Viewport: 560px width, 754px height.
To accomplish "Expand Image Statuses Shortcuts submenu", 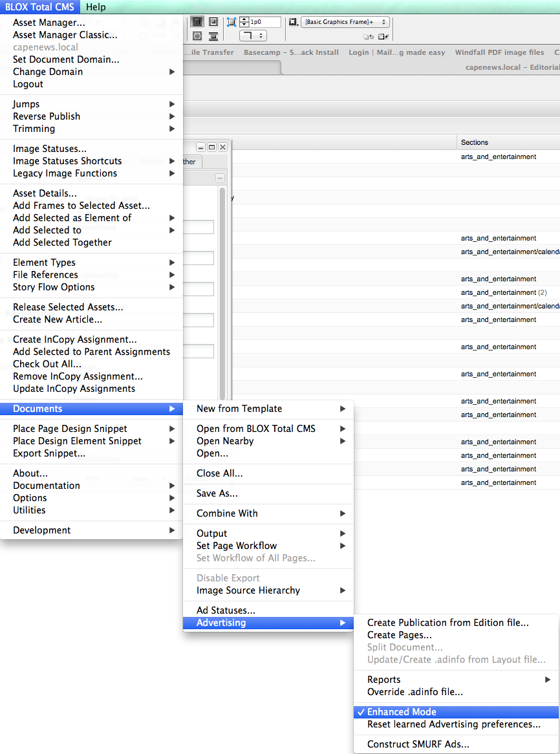I will tap(91, 161).
